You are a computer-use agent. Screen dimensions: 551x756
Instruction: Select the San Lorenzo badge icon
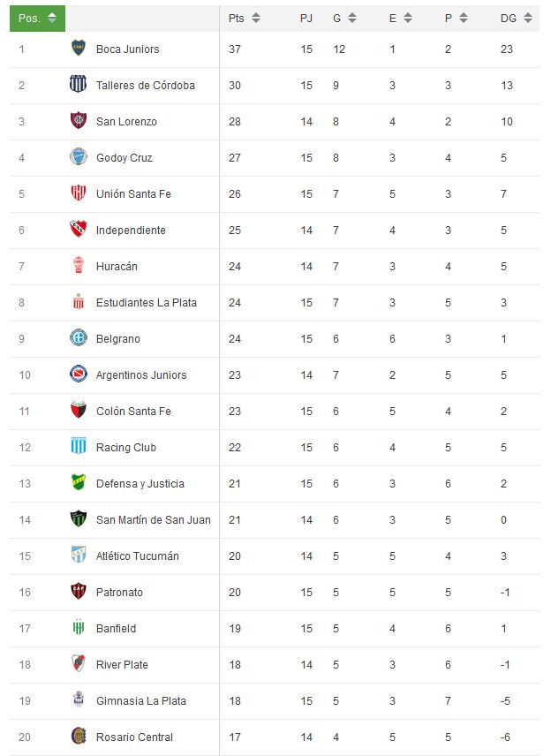point(78,120)
